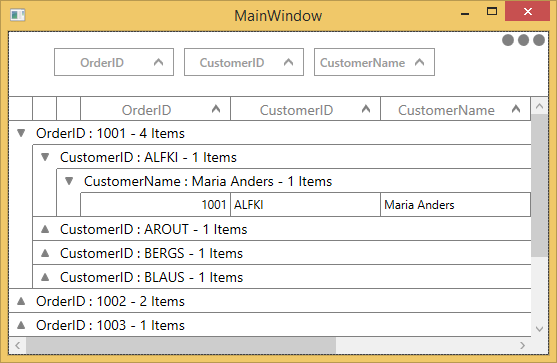Viewport: 557px width, 363px height.
Task: Click the CustomerID group chip in the grouping area
Action: coord(244,62)
